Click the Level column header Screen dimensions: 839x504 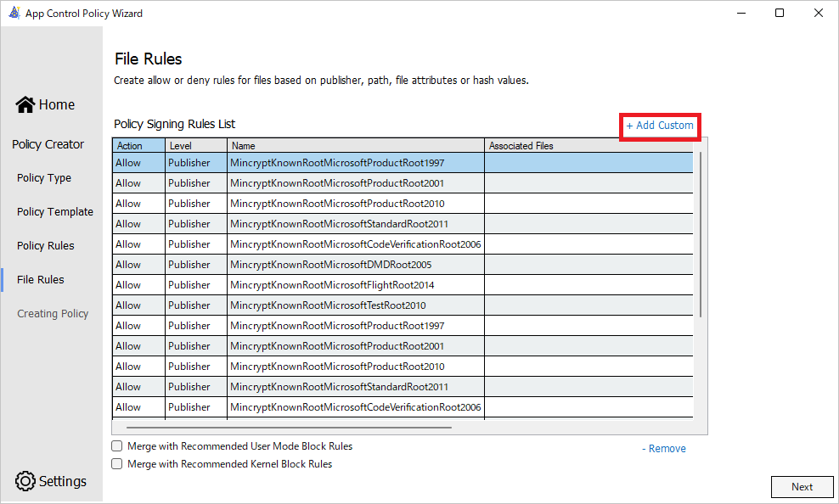click(x=195, y=146)
